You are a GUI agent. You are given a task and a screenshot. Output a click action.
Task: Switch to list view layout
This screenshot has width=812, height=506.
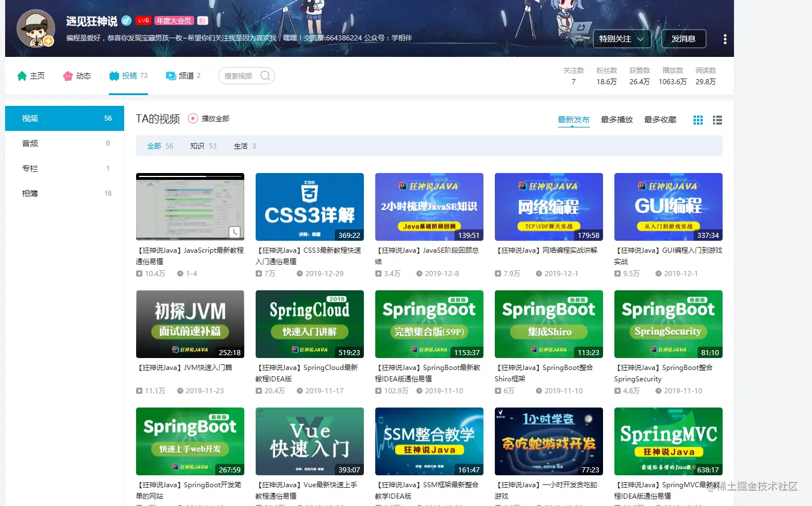click(x=717, y=120)
